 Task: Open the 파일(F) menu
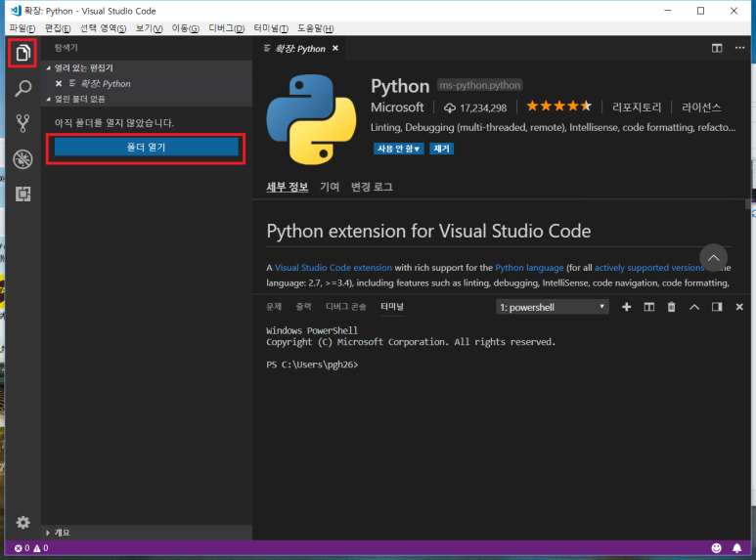tap(22, 28)
